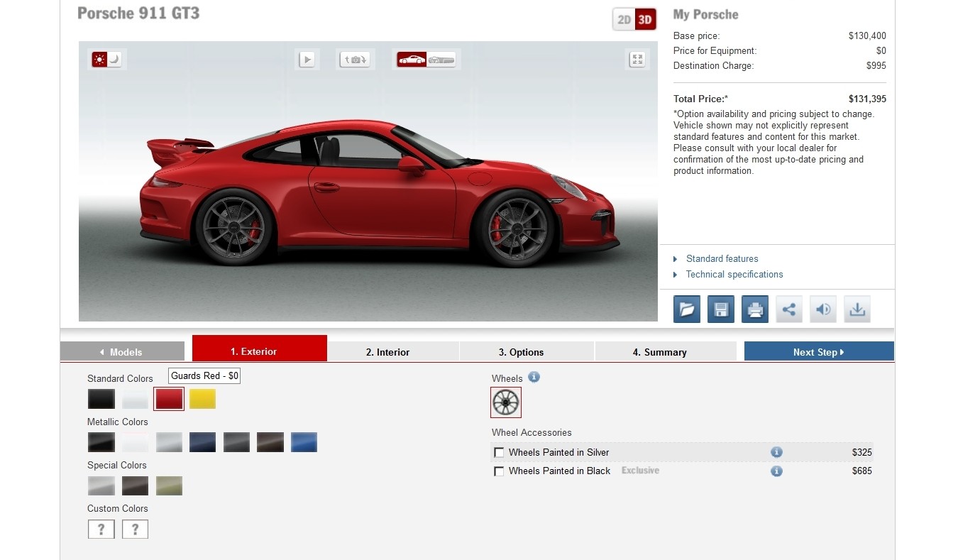Click the $130,400 base price value
This screenshot has width=980, height=560.
click(x=867, y=36)
